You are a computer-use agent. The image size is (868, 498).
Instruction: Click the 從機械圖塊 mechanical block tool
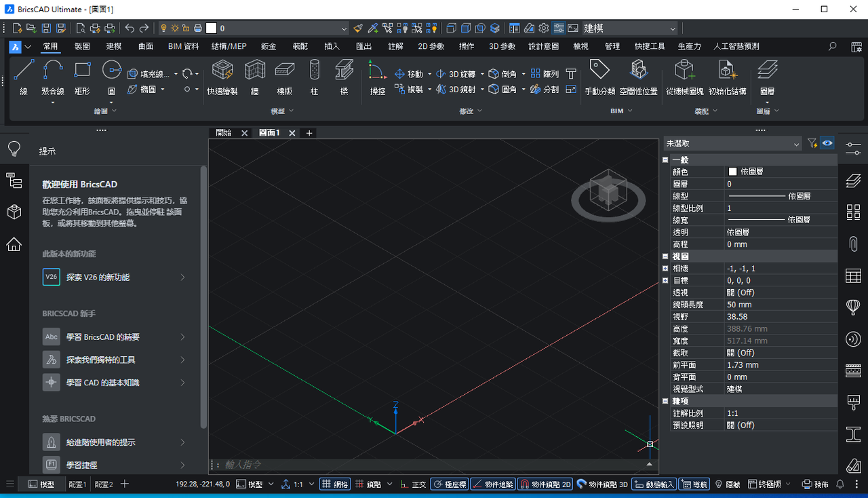pyautogui.click(x=684, y=77)
